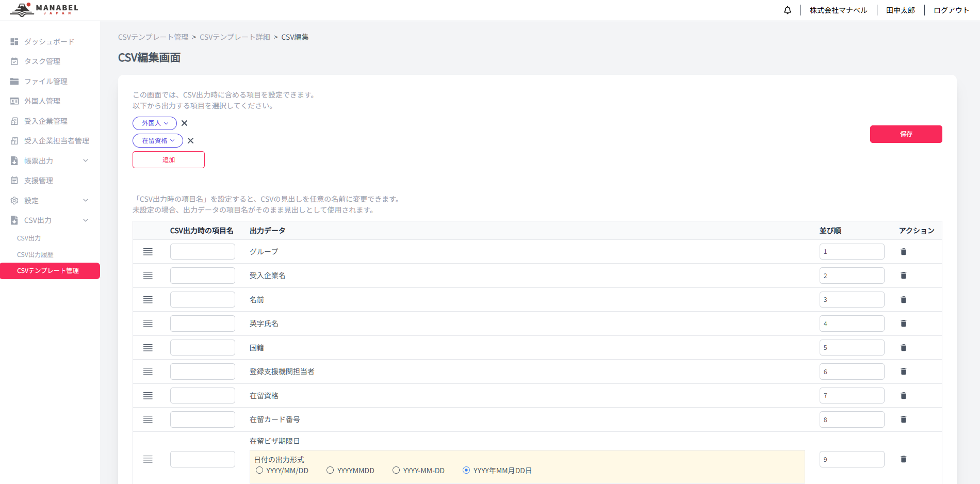Remove the 外国人 filter with X icon
This screenshot has height=484, width=980.
coord(185,123)
